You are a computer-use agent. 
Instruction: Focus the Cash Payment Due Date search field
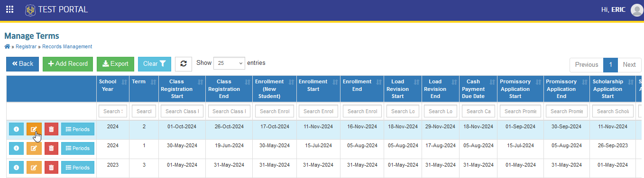click(478, 111)
